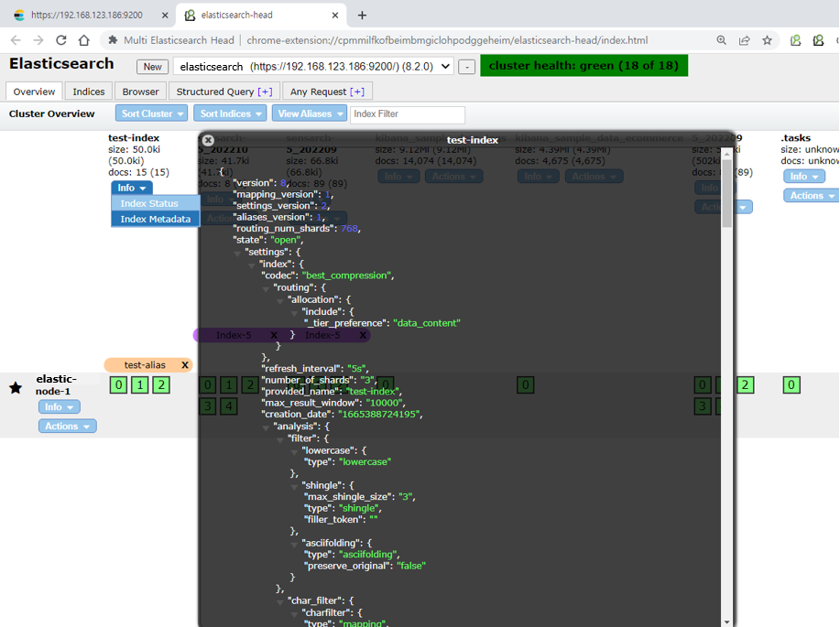
Task: Open the Sort Indices dropdown
Action: tap(230, 114)
